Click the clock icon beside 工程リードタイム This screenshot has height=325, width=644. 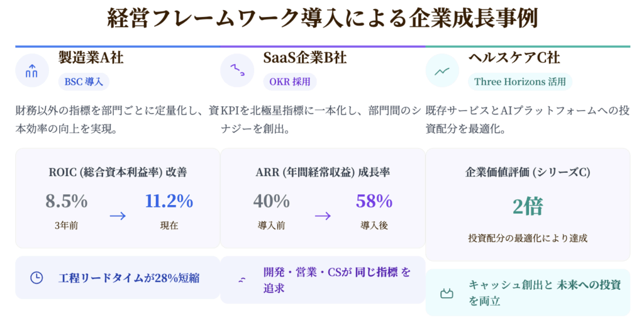tap(36, 277)
